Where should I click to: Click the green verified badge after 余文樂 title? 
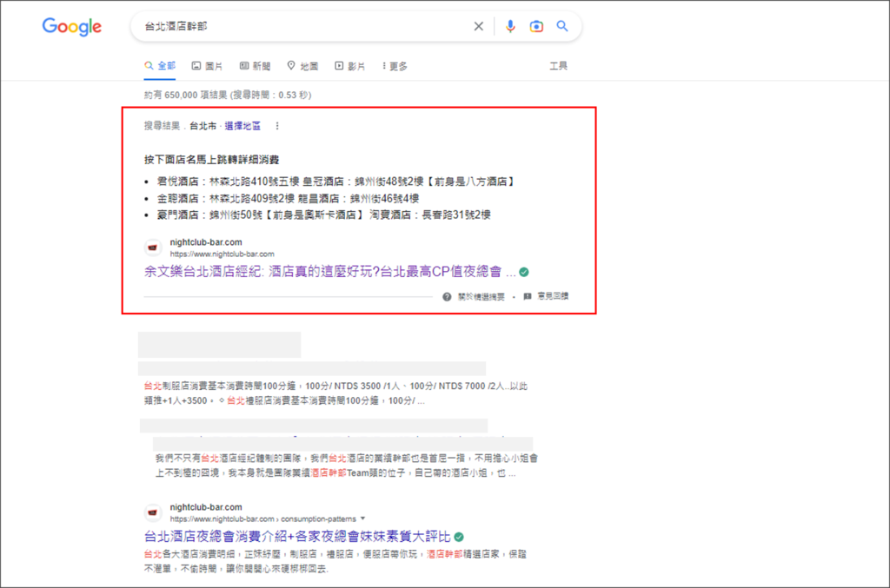click(524, 272)
